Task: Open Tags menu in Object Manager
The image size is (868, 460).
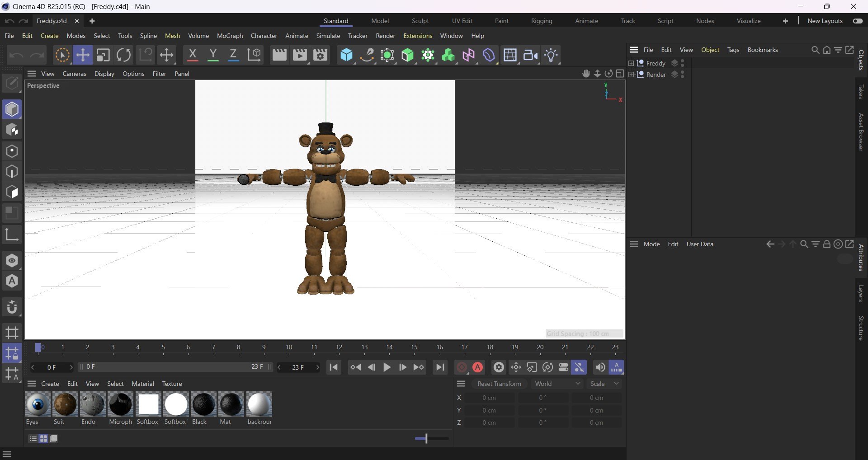Action: [x=733, y=50]
